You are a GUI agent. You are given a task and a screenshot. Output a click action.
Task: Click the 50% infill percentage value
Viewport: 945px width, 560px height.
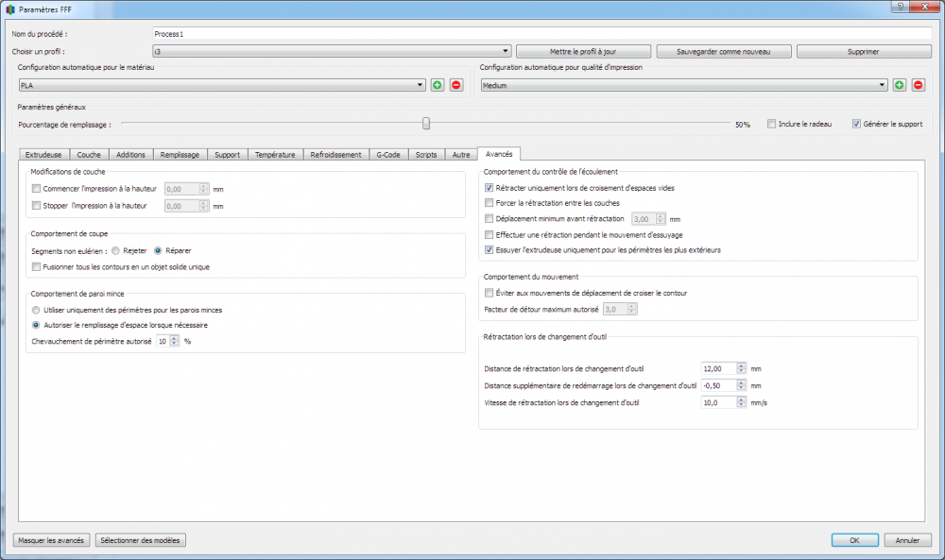click(743, 125)
